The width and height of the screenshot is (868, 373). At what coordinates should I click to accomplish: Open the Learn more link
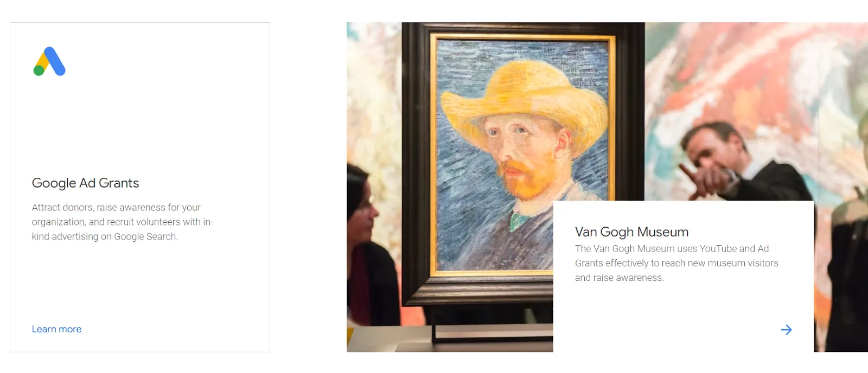pyautogui.click(x=56, y=329)
